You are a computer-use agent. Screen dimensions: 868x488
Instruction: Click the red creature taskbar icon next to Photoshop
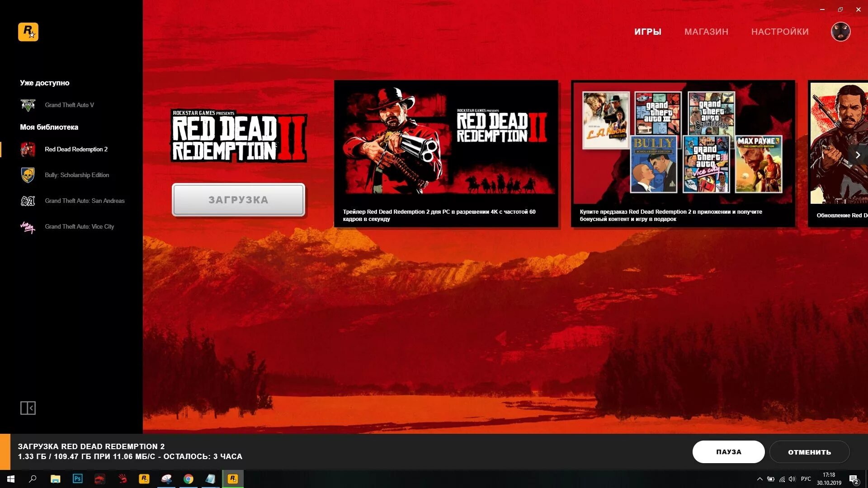(x=100, y=479)
